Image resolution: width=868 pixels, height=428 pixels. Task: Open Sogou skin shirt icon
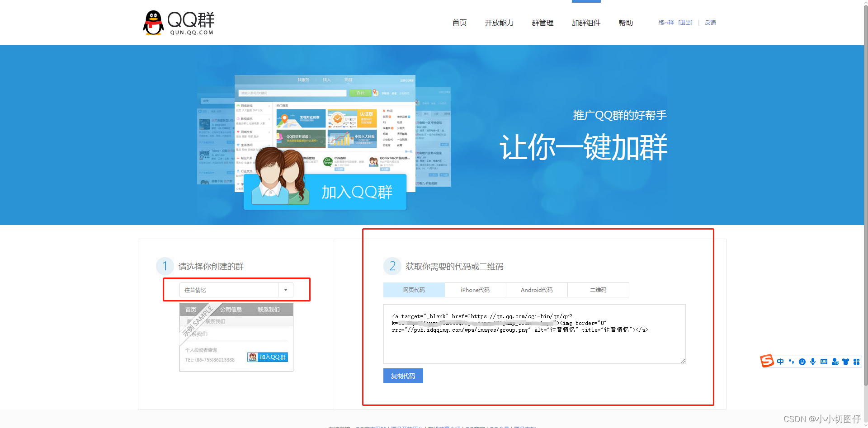point(845,362)
